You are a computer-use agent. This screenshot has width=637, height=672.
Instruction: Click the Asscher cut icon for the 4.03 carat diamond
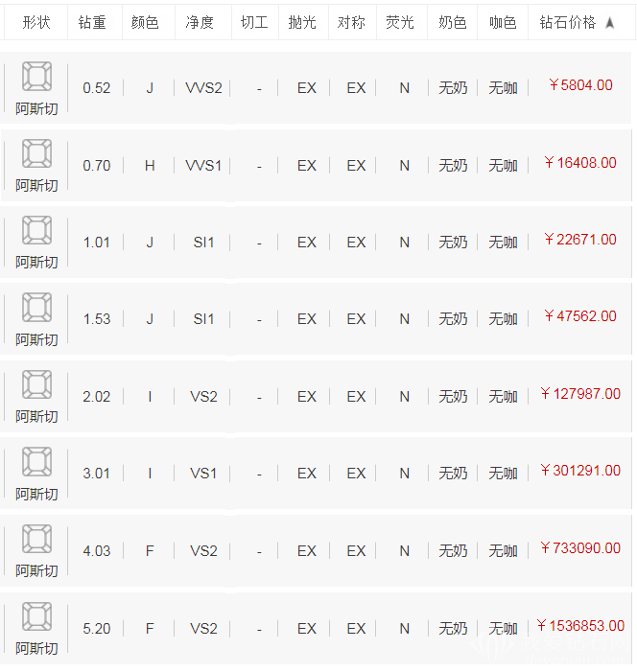click(36, 539)
